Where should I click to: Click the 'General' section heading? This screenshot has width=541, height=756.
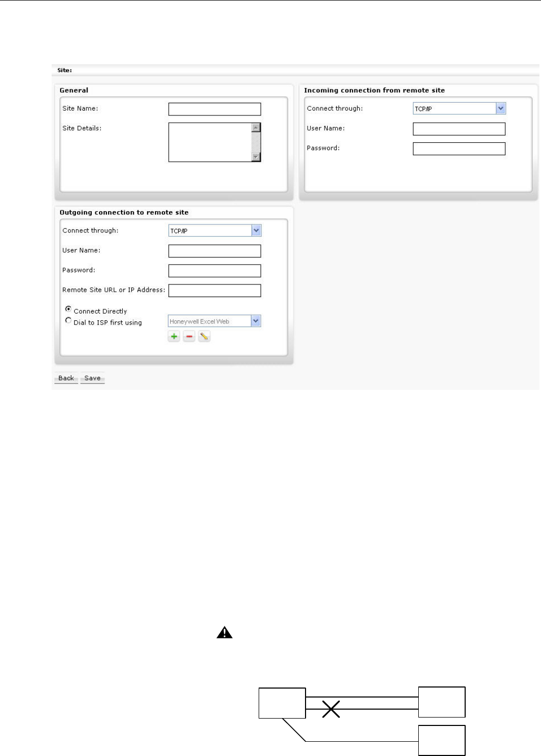tap(74, 90)
